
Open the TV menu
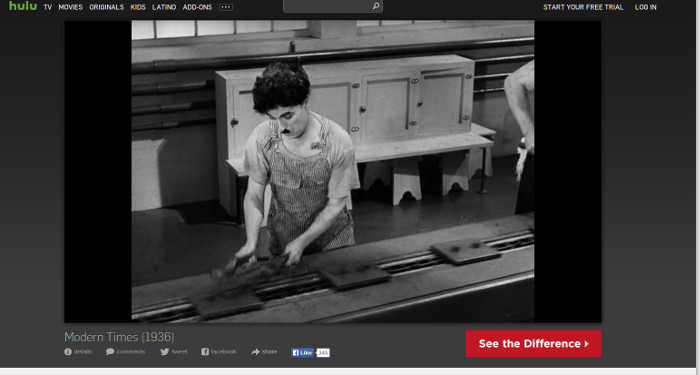click(x=48, y=7)
